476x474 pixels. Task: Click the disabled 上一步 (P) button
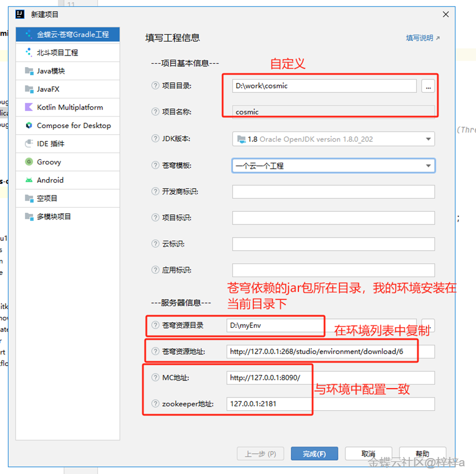(x=260, y=454)
